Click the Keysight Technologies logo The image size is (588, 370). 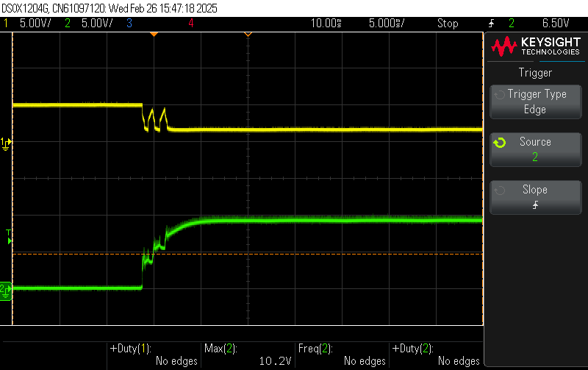pos(536,46)
